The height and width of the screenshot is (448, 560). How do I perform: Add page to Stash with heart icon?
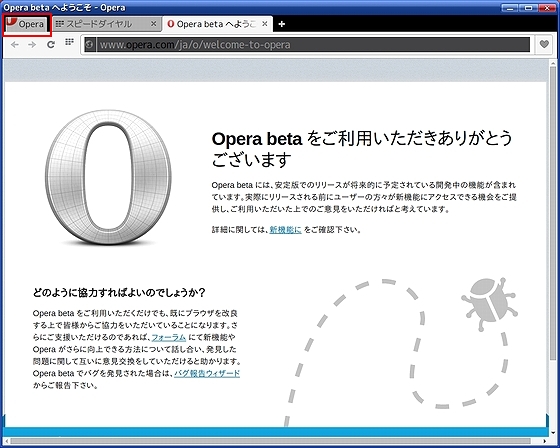pos(544,45)
